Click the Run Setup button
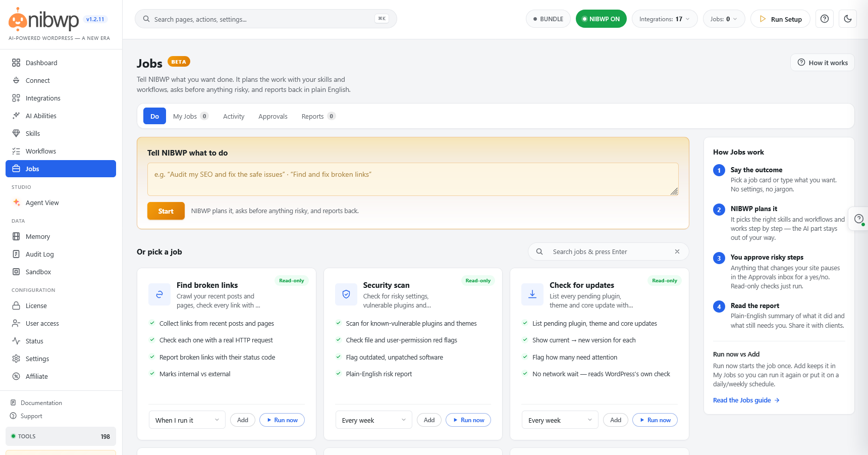Screen dimensions: 868x455 (x=780, y=19)
